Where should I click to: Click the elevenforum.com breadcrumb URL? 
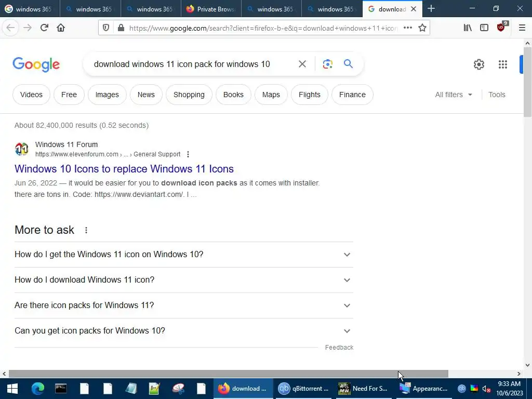click(108, 154)
